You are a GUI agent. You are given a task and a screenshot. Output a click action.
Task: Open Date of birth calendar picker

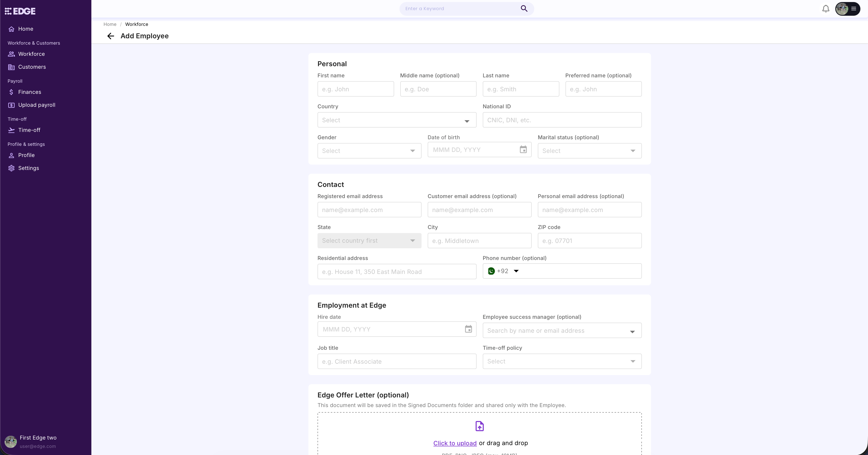pyautogui.click(x=523, y=150)
